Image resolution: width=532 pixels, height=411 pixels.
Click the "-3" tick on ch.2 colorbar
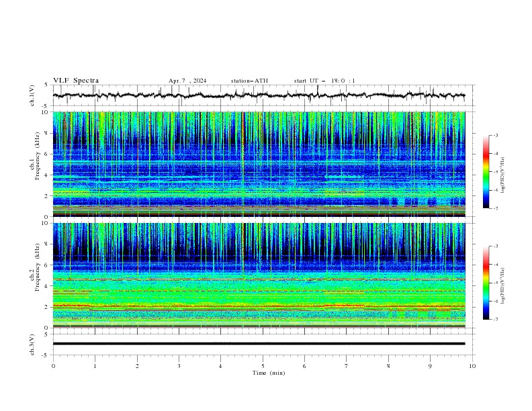click(x=495, y=246)
